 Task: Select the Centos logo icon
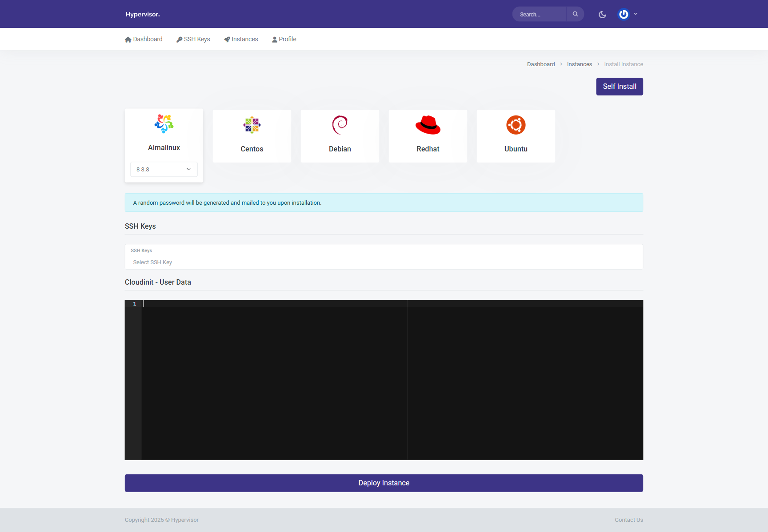[x=252, y=125]
